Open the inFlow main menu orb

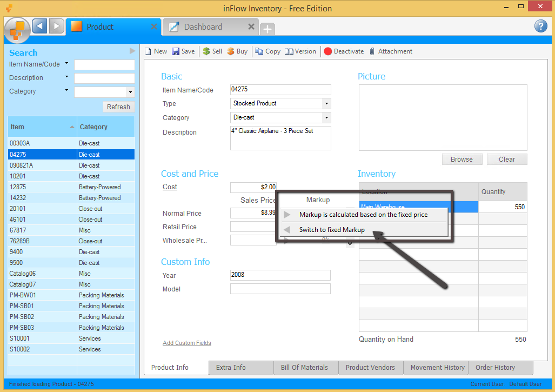[17, 30]
